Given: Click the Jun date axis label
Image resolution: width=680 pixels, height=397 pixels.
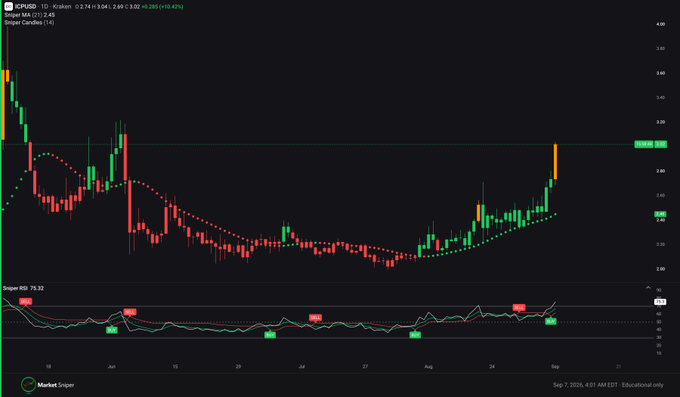Looking at the screenshot, I should [111, 367].
